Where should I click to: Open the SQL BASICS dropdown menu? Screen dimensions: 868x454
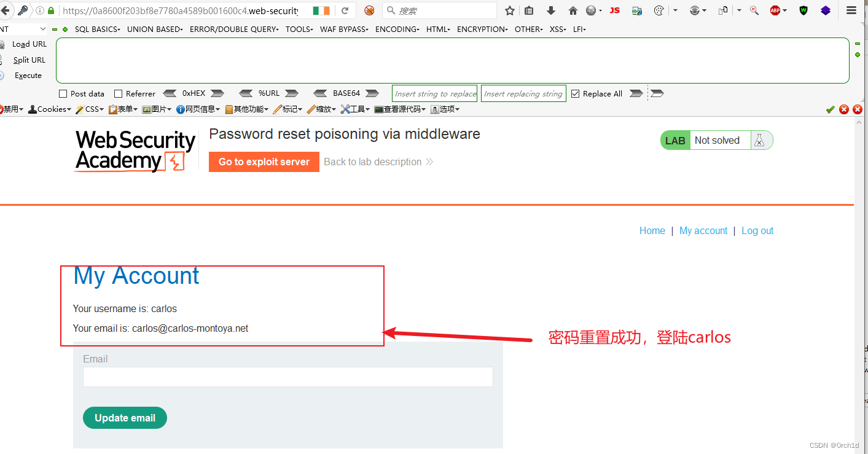(98, 29)
